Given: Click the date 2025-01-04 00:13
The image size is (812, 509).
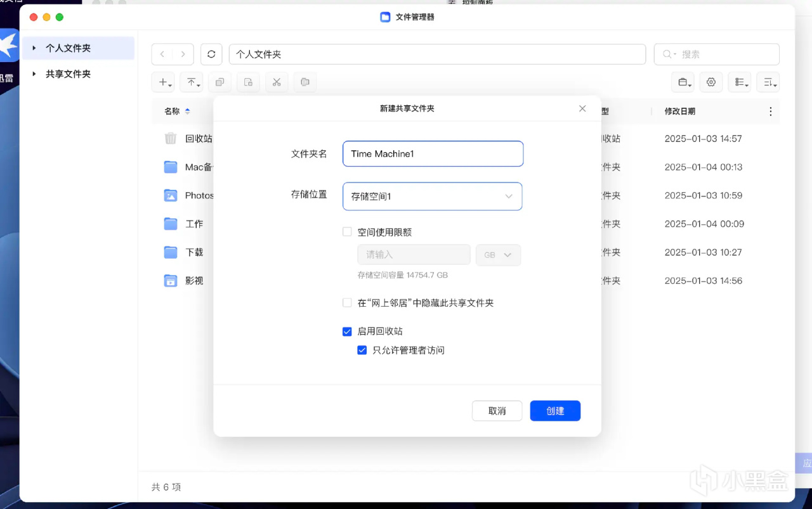Looking at the screenshot, I should 704,167.
